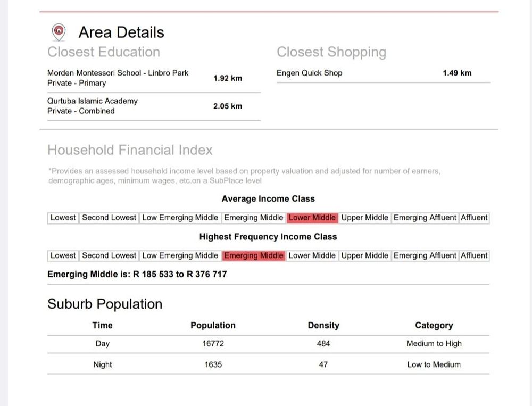This screenshot has width=532, height=406.
Task: Select the Household Financial Index heading
Action: click(x=130, y=150)
